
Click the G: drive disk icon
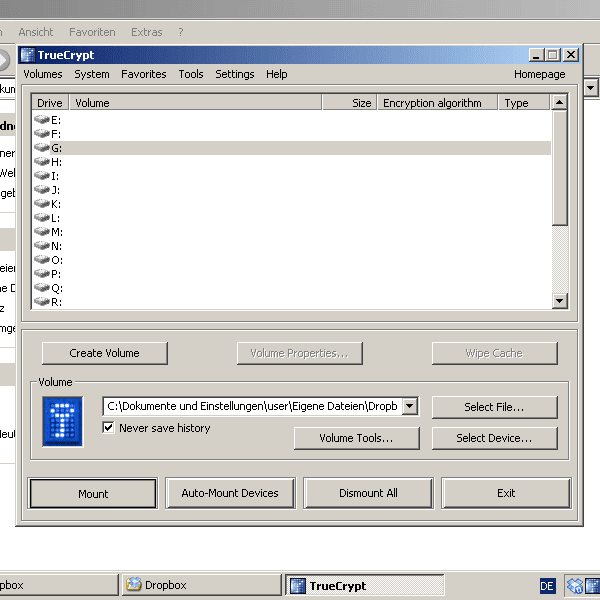click(x=42, y=148)
